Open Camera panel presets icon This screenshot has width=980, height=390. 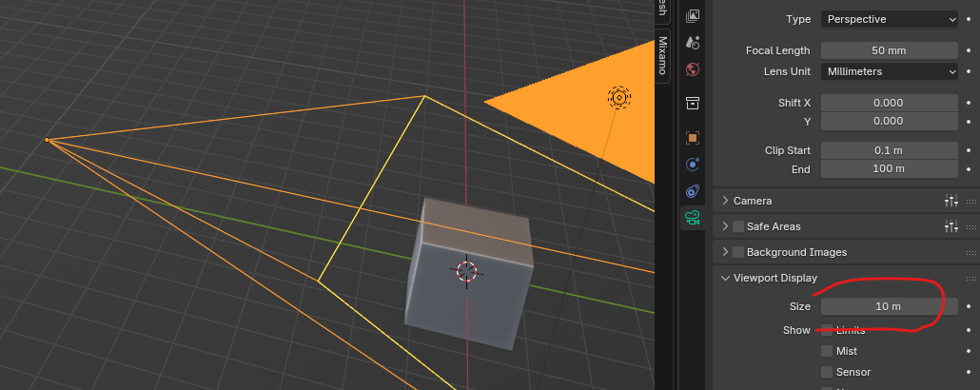click(x=951, y=201)
